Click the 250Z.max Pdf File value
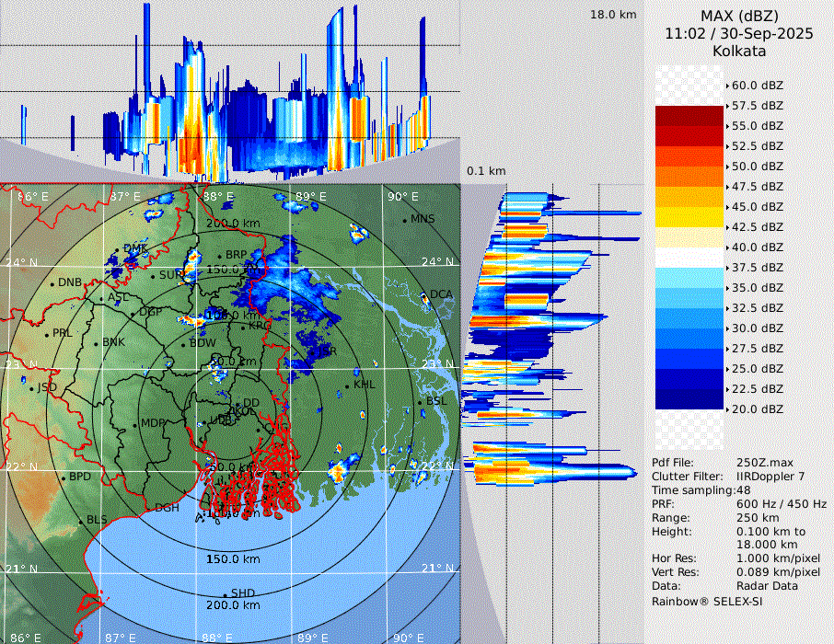Image resolution: width=834 pixels, height=644 pixels. (763, 463)
